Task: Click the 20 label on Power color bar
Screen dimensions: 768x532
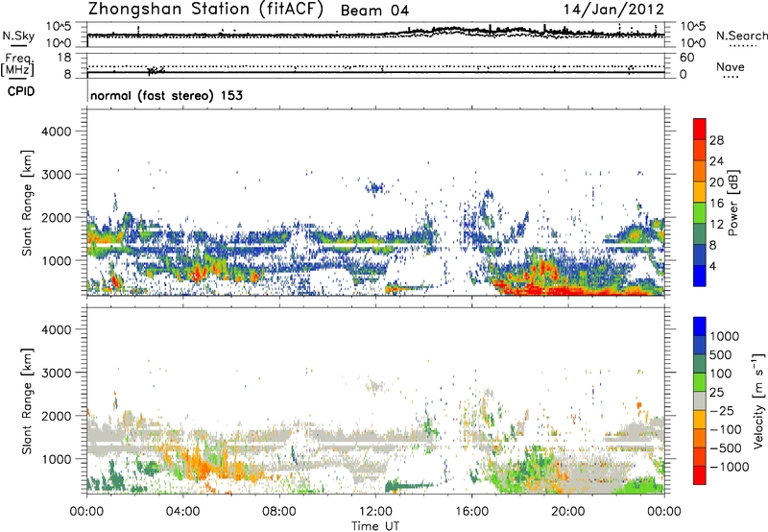Action: tap(716, 182)
